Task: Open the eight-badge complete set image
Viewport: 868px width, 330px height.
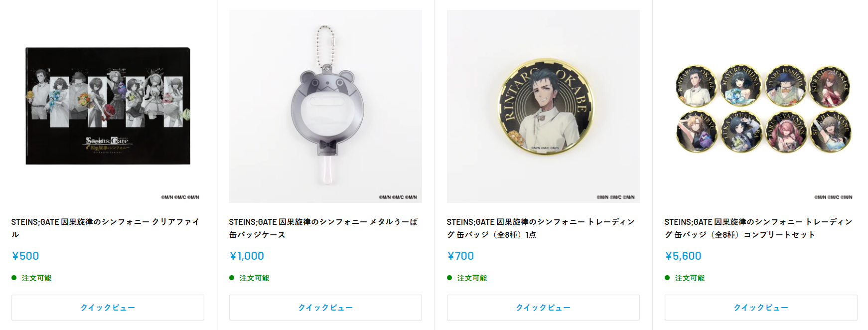Action: (x=761, y=106)
